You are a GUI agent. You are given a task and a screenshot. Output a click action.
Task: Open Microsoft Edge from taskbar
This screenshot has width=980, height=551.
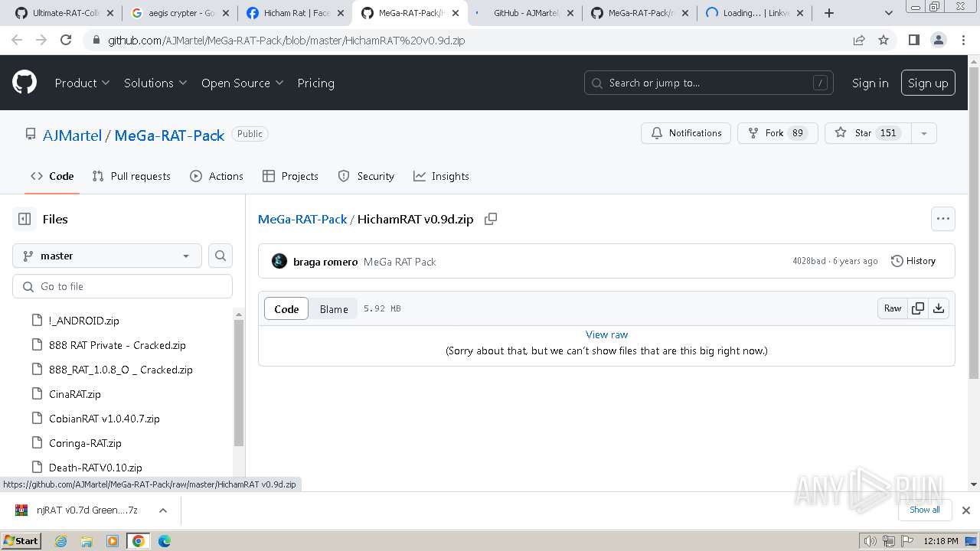coord(165,541)
